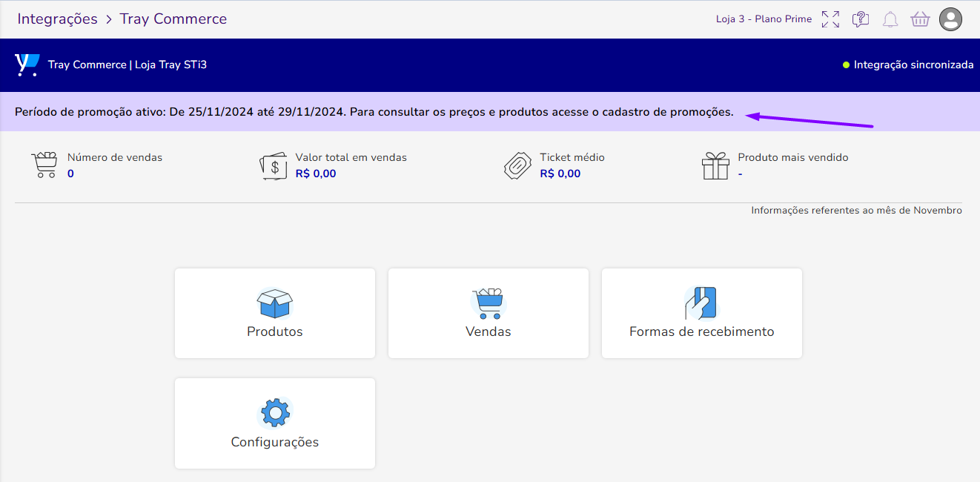Click the Valor total em vendas label

(351, 157)
